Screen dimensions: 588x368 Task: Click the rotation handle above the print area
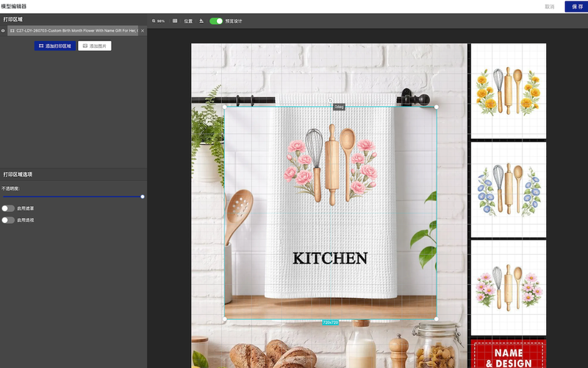330,100
